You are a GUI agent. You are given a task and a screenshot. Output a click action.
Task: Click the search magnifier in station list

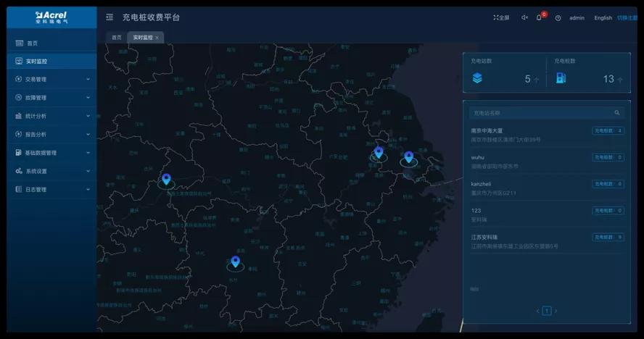pyautogui.click(x=617, y=112)
